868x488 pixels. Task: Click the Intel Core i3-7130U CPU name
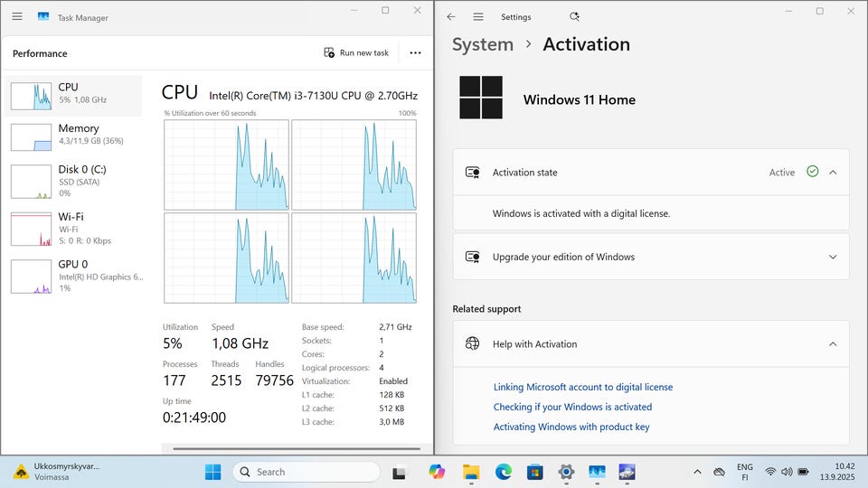pyautogui.click(x=314, y=96)
